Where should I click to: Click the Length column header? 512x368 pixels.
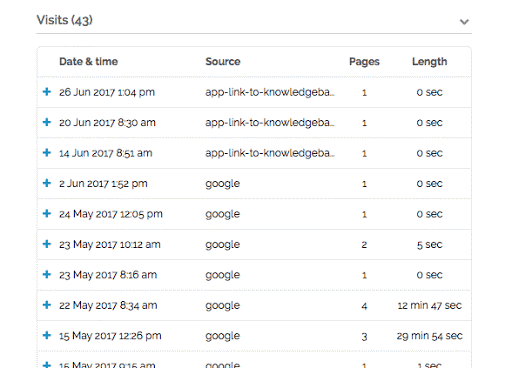(x=429, y=62)
